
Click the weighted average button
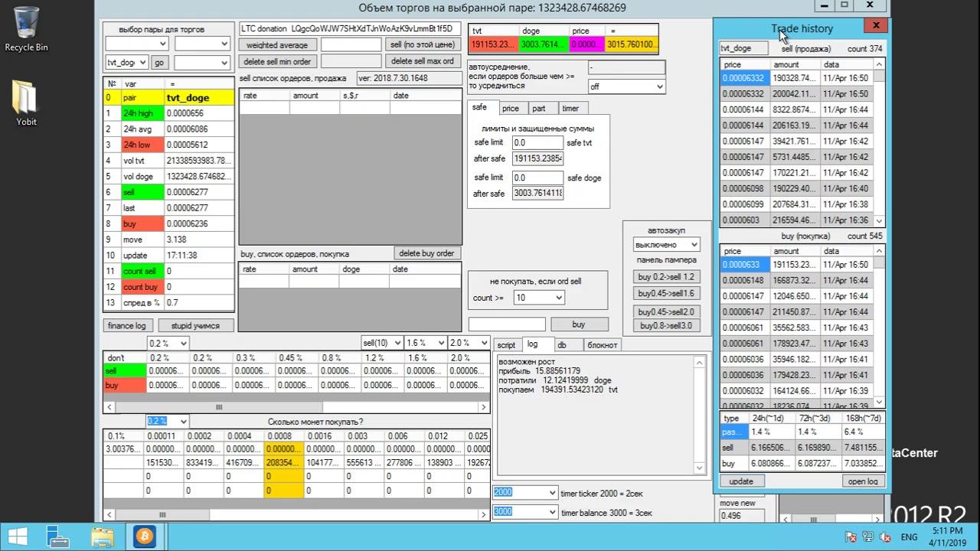pyautogui.click(x=276, y=45)
